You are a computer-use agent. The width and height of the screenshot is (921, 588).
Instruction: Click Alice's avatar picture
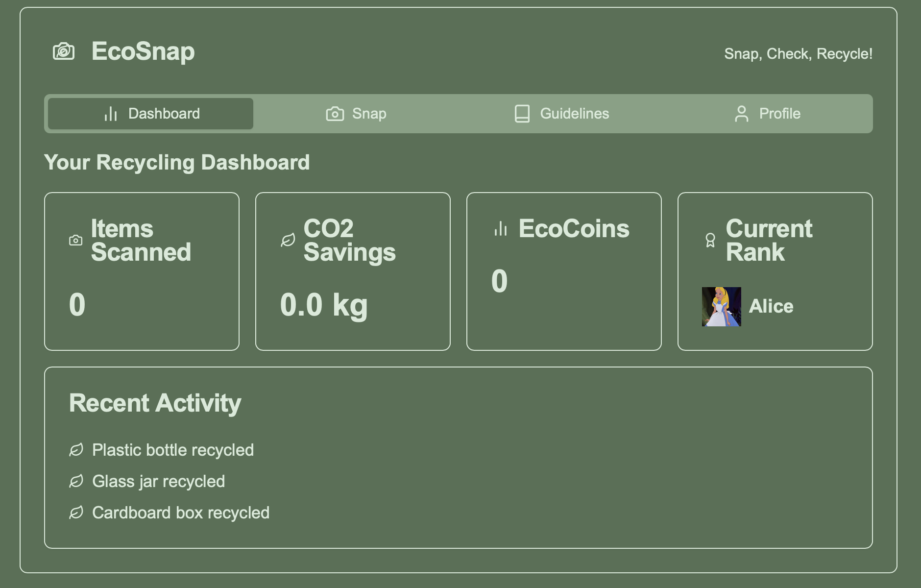[721, 306]
